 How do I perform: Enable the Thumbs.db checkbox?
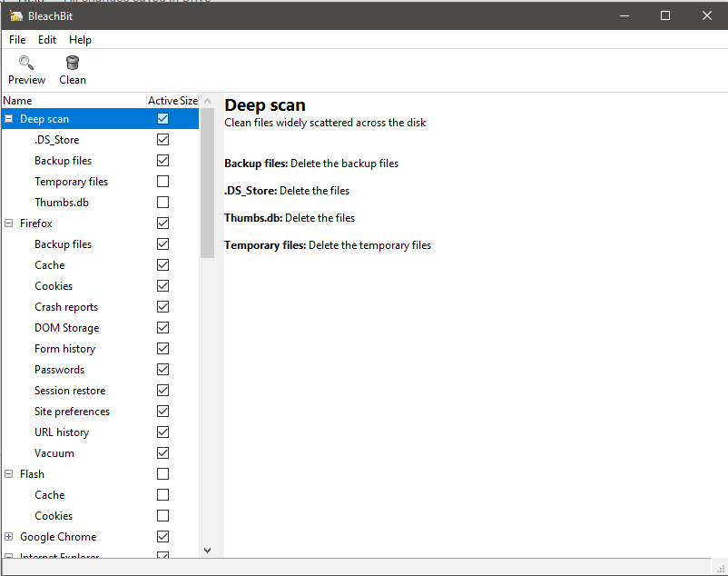pyautogui.click(x=163, y=202)
